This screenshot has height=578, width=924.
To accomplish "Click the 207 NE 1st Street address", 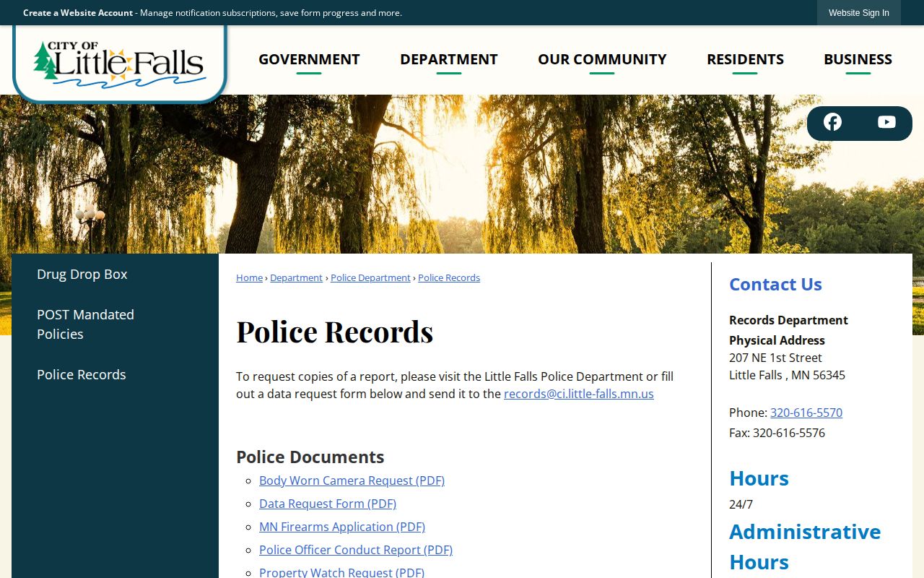I will [775, 358].
